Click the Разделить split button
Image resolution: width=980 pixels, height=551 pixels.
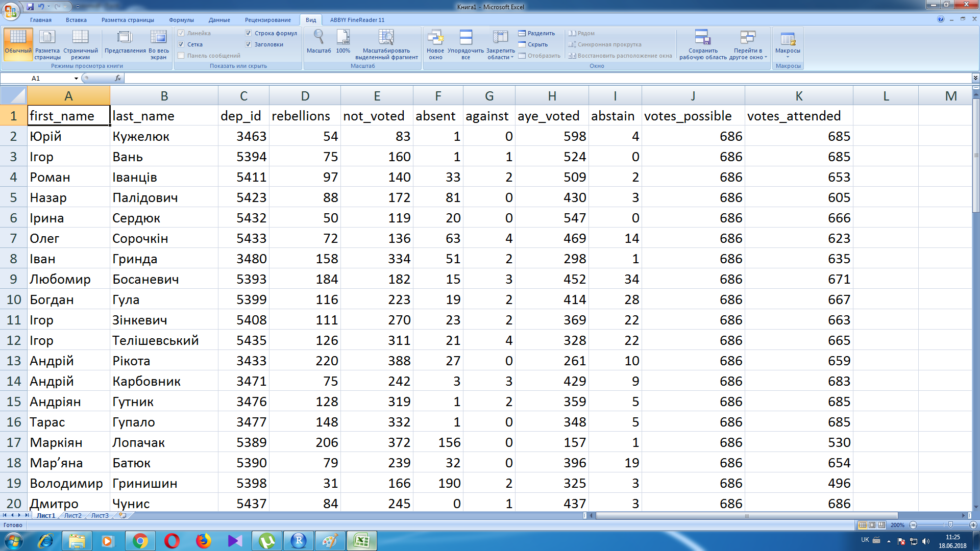pyautogui.click(x=536, y=33)
